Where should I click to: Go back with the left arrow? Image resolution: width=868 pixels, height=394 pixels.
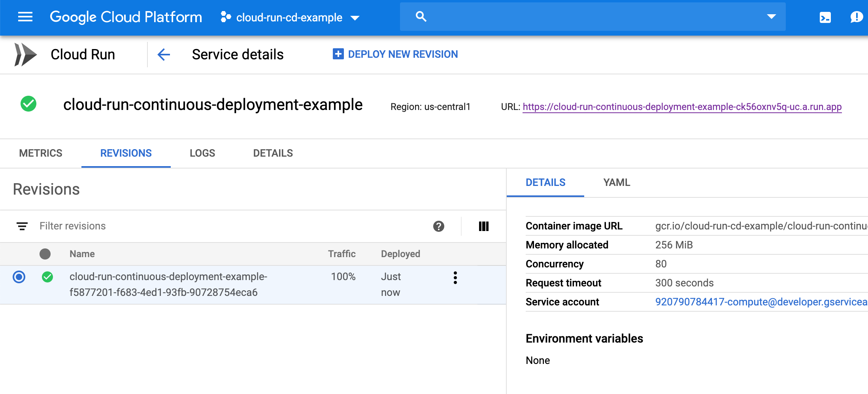164,54
